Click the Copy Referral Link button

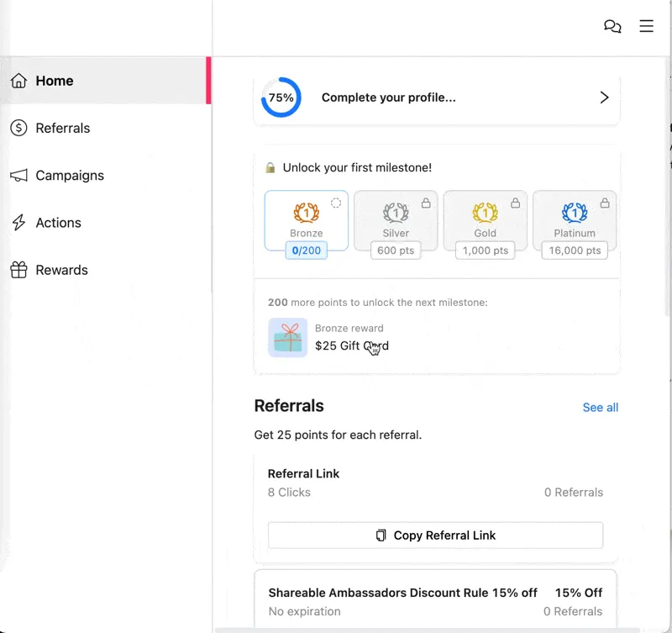(435, 535)
